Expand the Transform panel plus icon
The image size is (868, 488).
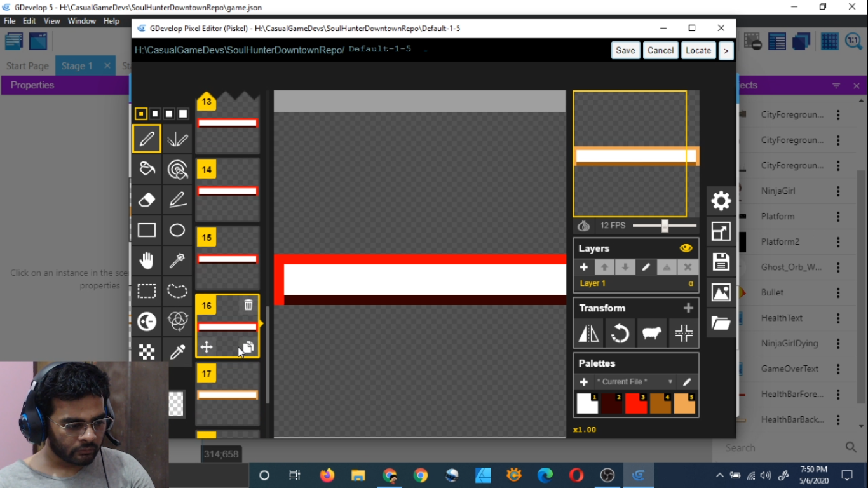(x=688, y=308)
